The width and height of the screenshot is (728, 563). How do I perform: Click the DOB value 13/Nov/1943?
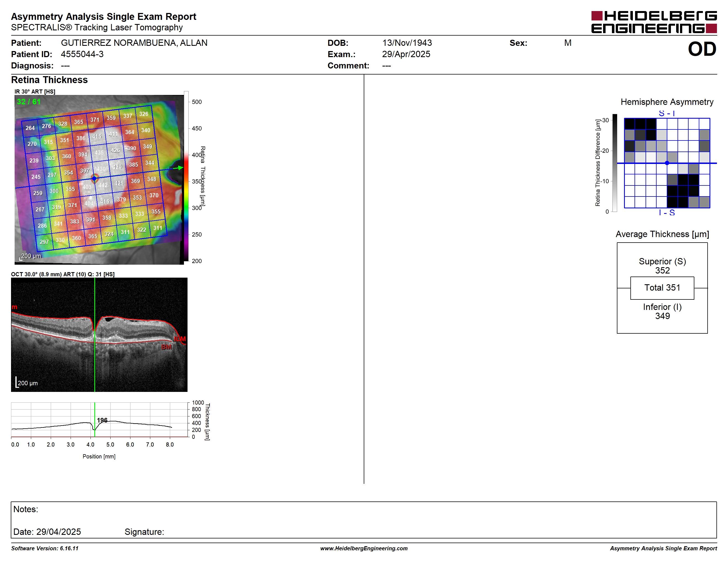407,43
